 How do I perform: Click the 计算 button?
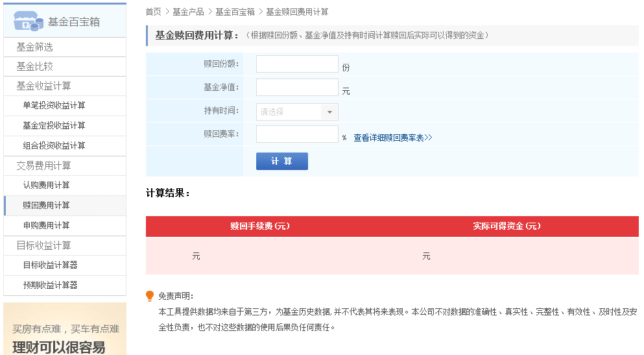(x=281, y=161)
